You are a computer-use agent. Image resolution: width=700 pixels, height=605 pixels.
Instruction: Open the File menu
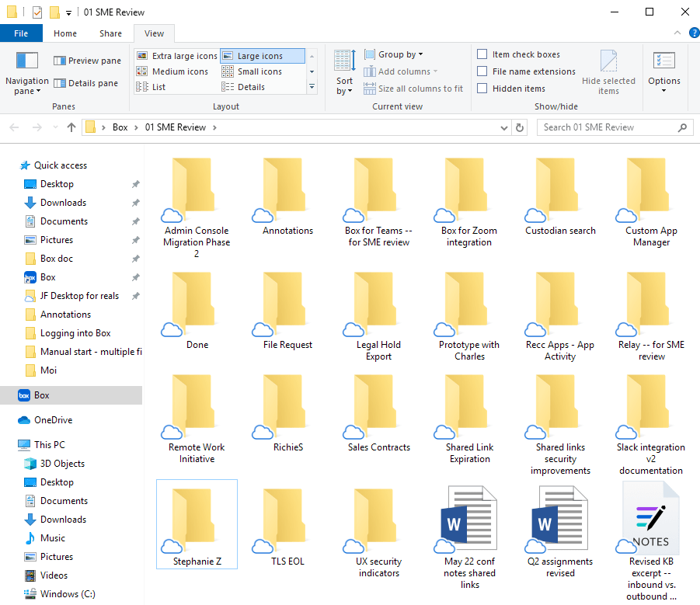click(21, 33)
